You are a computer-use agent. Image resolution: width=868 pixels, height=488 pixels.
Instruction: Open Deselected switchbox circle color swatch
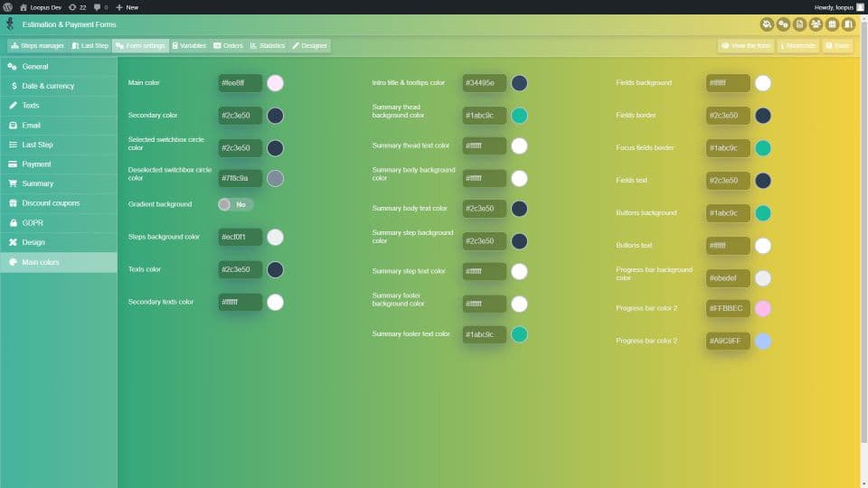click(x=275, y=178)
